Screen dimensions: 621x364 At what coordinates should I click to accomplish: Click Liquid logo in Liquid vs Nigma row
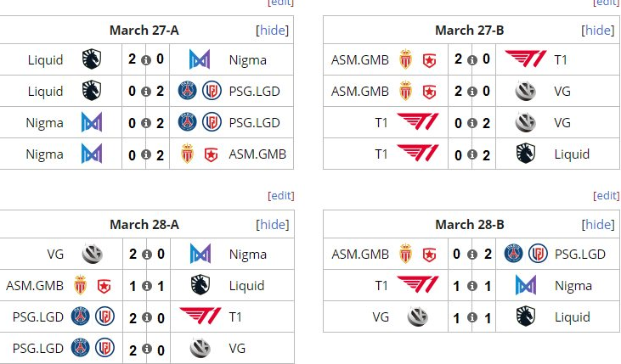pyautogui.click(x=91, y=59)
